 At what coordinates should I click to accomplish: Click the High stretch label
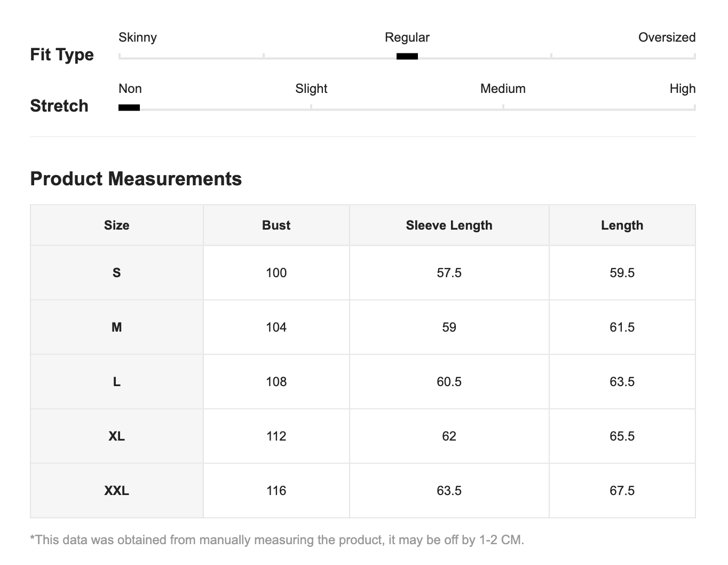pyautogui.click(x=683, y=89)
